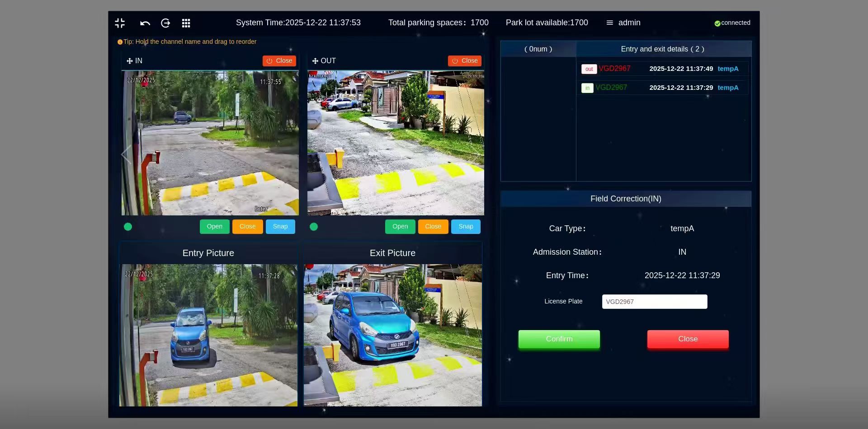Select the out record VGD2967 row
The width and height of the screenshot is (868, 429).
663,69
